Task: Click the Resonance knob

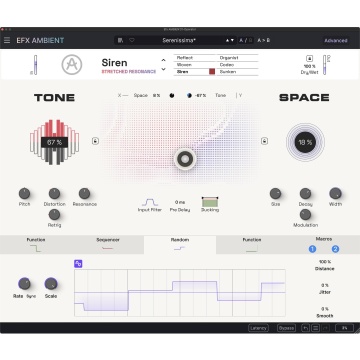Action: pyautogui.click(x=84, y=193)
